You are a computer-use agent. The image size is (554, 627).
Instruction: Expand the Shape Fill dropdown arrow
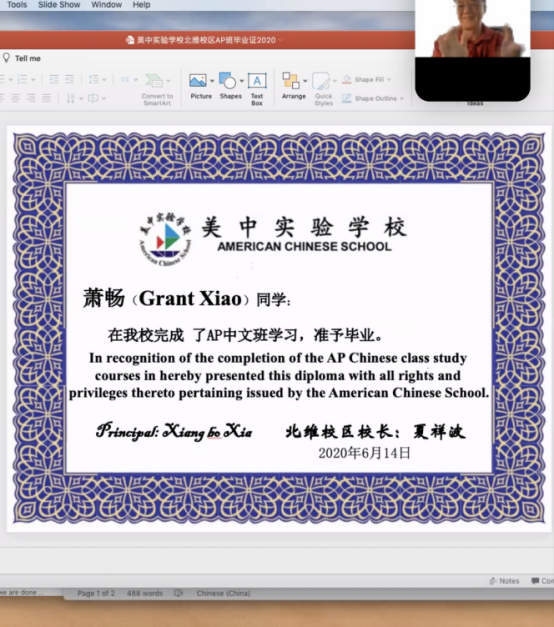[x=389, y=80]
